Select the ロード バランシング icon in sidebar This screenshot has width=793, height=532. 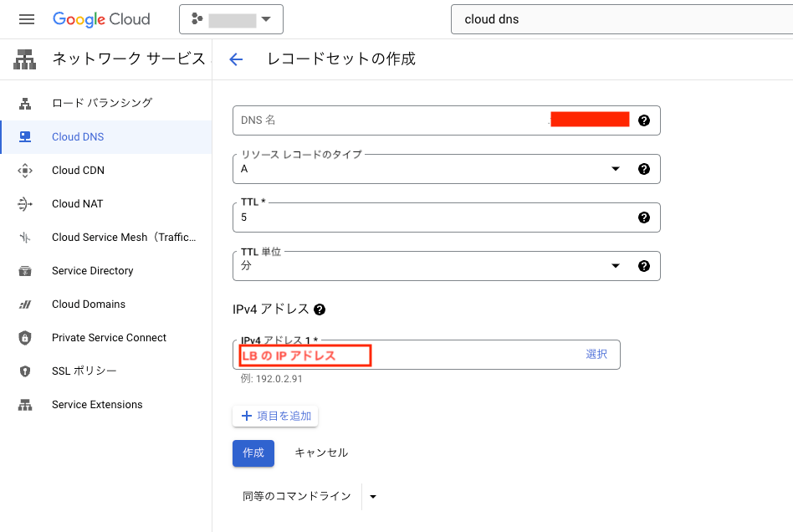tap(25, 103)
